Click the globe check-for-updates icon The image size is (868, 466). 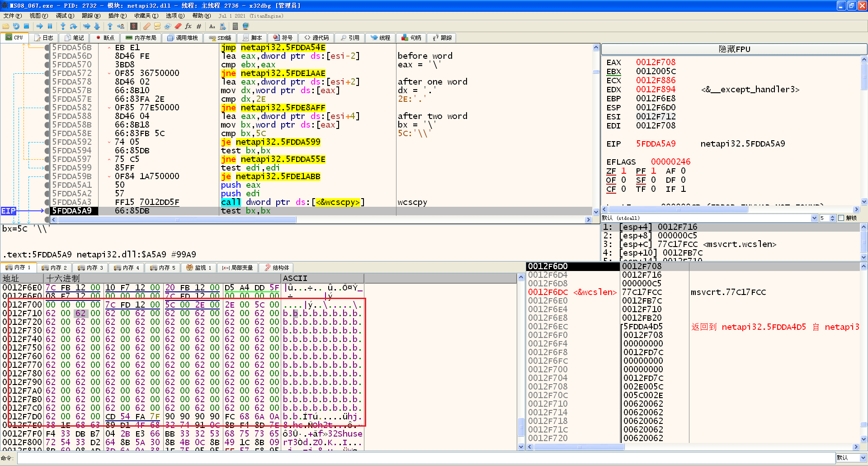245,26
